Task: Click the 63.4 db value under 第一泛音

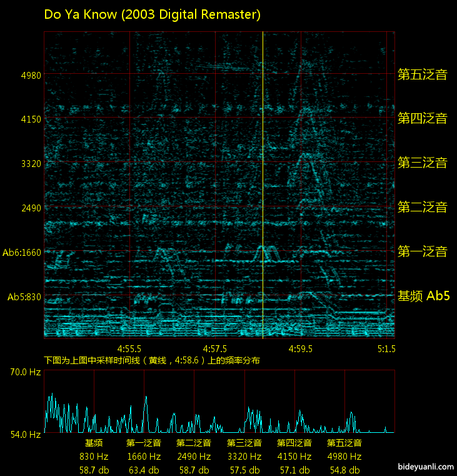Action: point(144,470)
